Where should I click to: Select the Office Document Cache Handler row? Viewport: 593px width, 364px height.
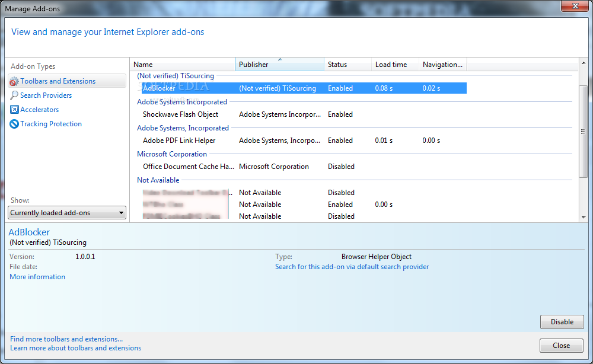tap(304, 167)
